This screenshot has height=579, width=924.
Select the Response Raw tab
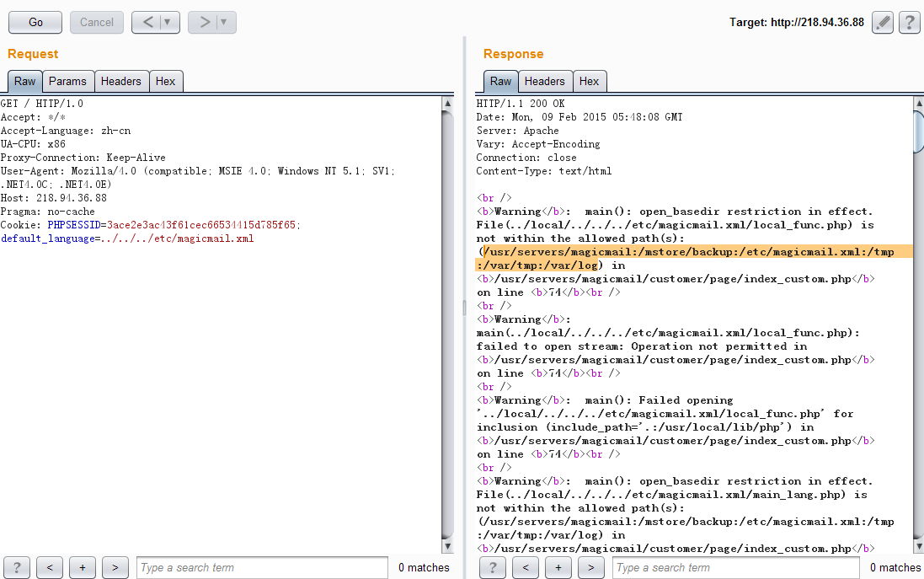(500, 82)
